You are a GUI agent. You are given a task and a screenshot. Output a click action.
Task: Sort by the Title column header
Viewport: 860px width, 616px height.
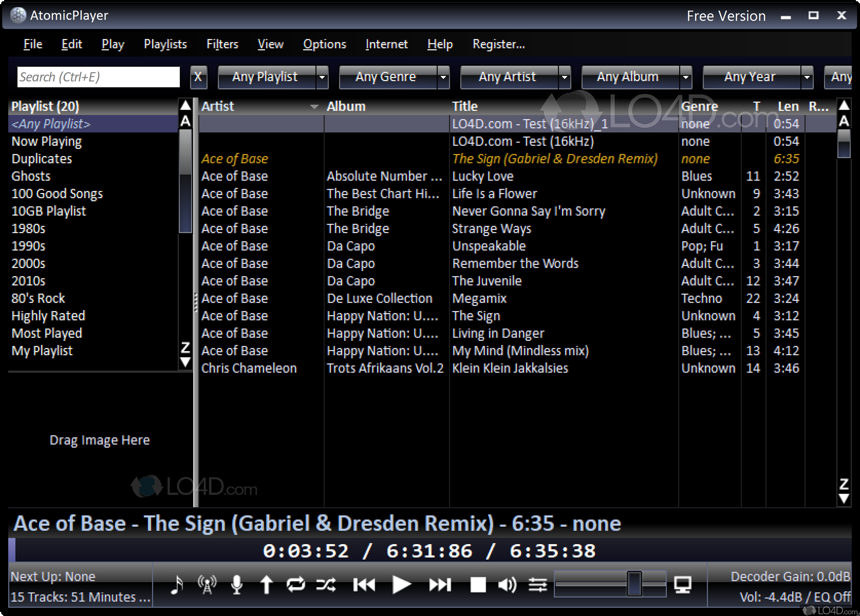coord(564,106)
